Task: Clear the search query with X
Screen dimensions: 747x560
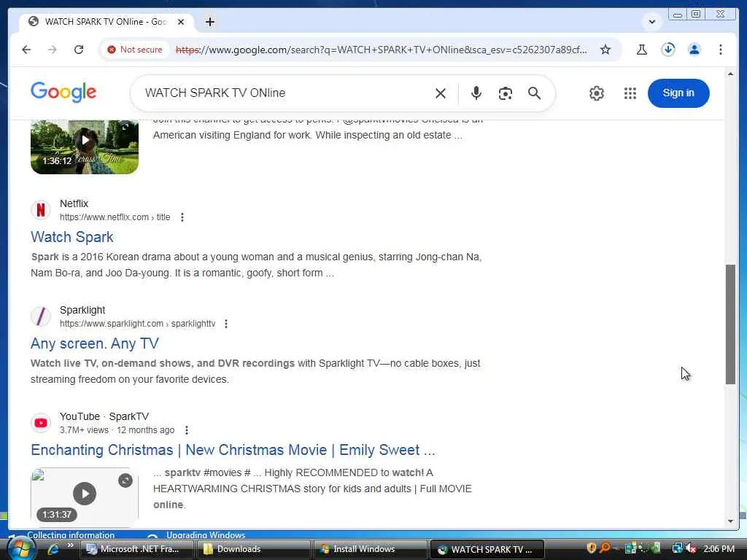Action: (440, 93)
